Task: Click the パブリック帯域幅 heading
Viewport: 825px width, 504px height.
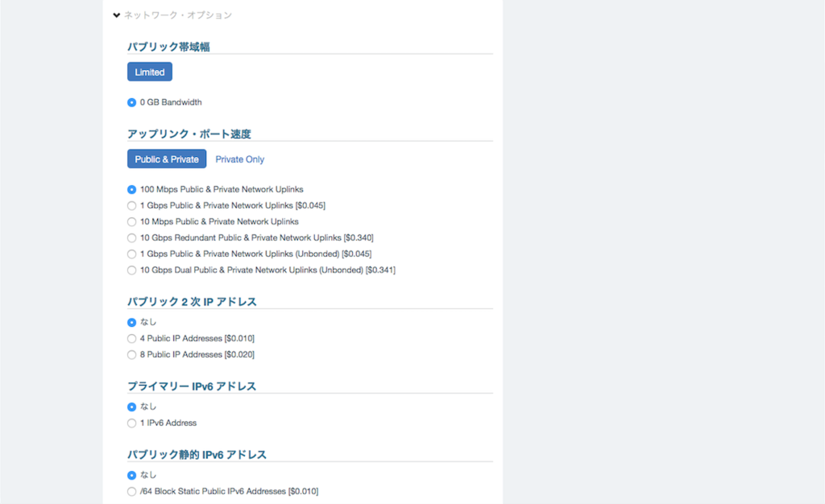Action: (168, 47)
